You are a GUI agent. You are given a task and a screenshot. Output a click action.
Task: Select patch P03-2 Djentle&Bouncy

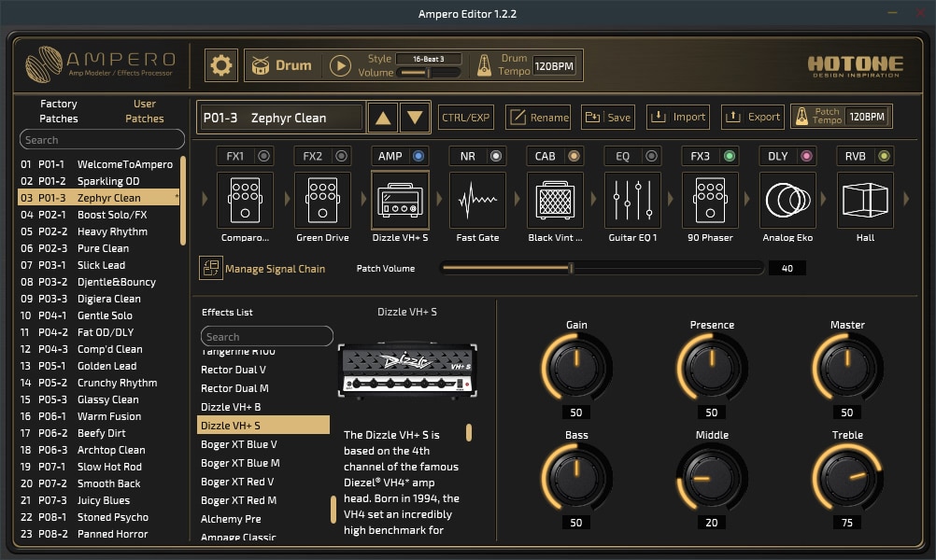[x=98, y=282]
